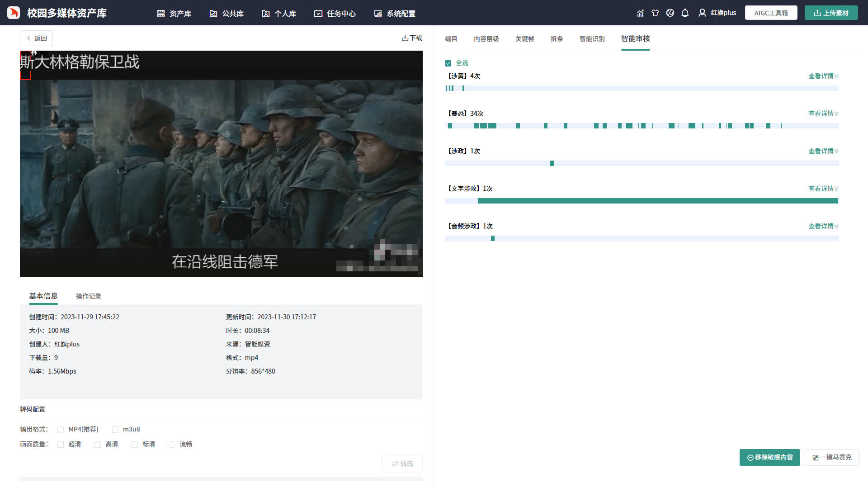The height and width of the screenshot is (488, 868).
Task: Open 任务中心 menu
Action: [x=335, y=14]
